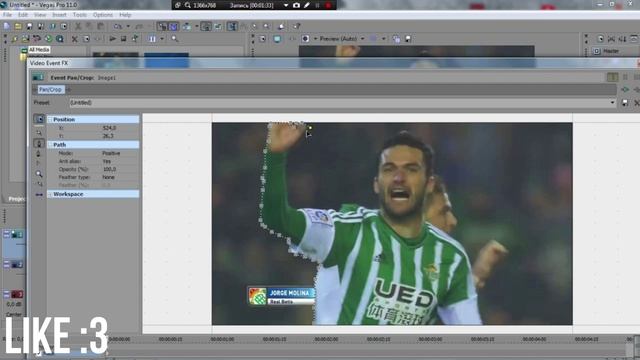Viewport: 640px width, 360px height.
Task: Enable split-screen view in Video Event FX
Action: pyautogui.click(x=612, y=77)
